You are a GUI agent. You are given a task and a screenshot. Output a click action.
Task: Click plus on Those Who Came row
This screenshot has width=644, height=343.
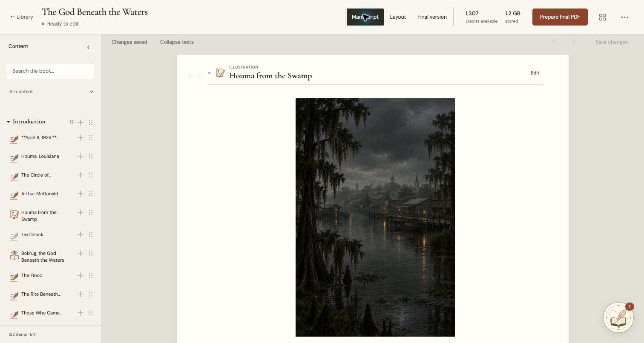tap(80, 313)
